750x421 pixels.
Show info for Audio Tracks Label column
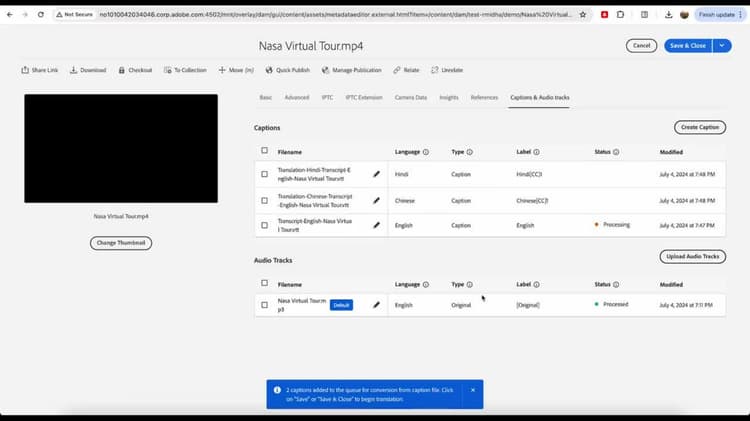(x=537, y=285)
